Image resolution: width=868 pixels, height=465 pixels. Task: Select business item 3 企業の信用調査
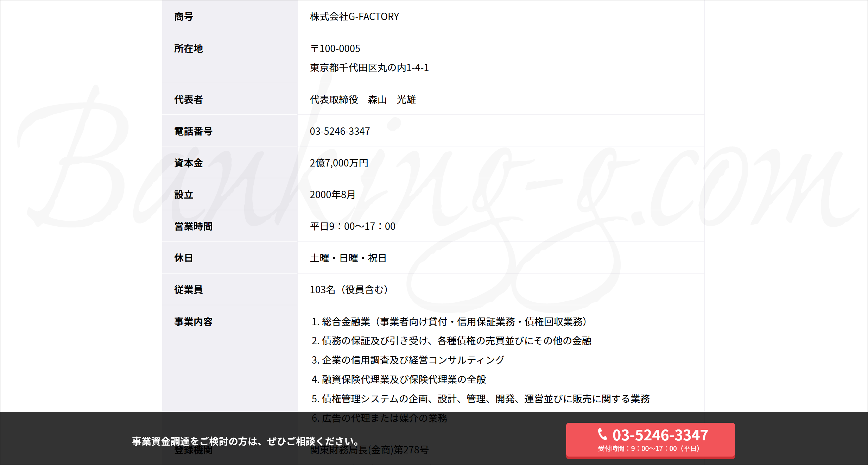408,360
